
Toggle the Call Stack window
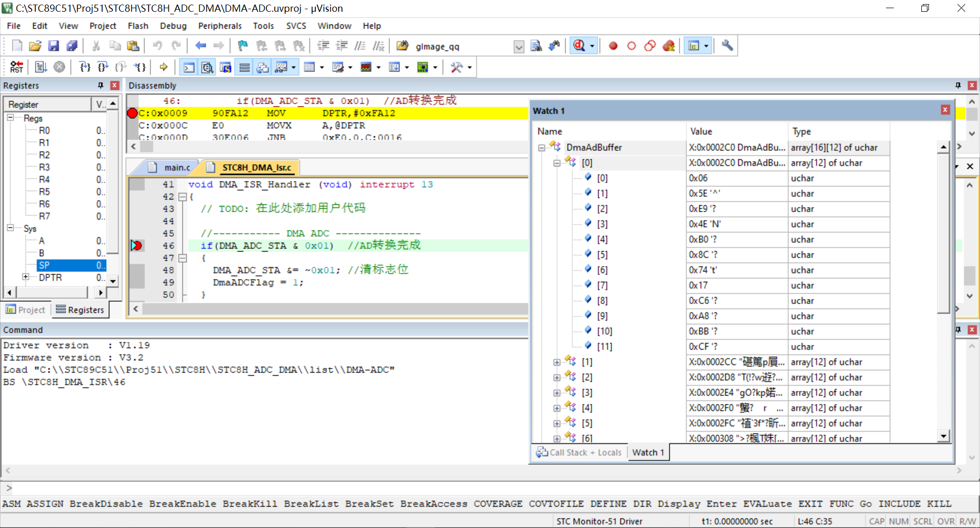263,67
